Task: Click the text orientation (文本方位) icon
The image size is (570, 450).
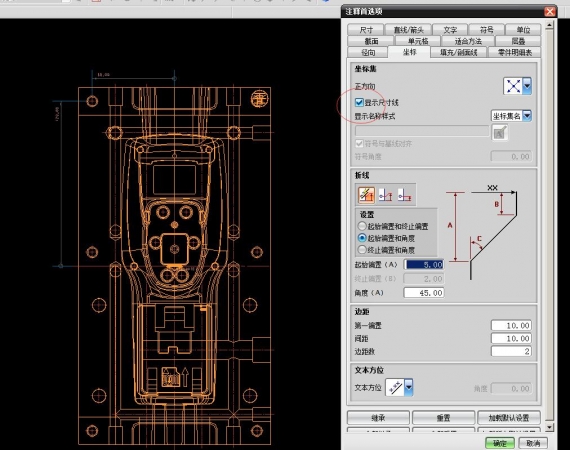Action: pos(395,388)
